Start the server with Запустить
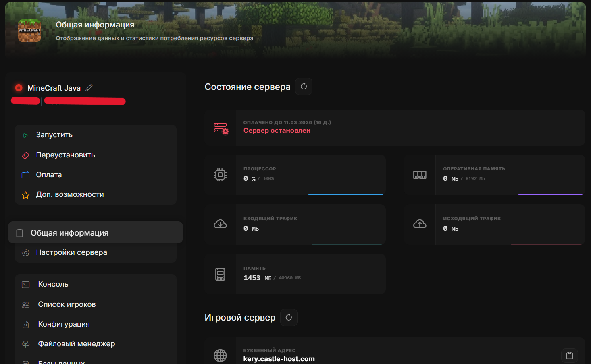The image size is (591, 364). point(54,135)
